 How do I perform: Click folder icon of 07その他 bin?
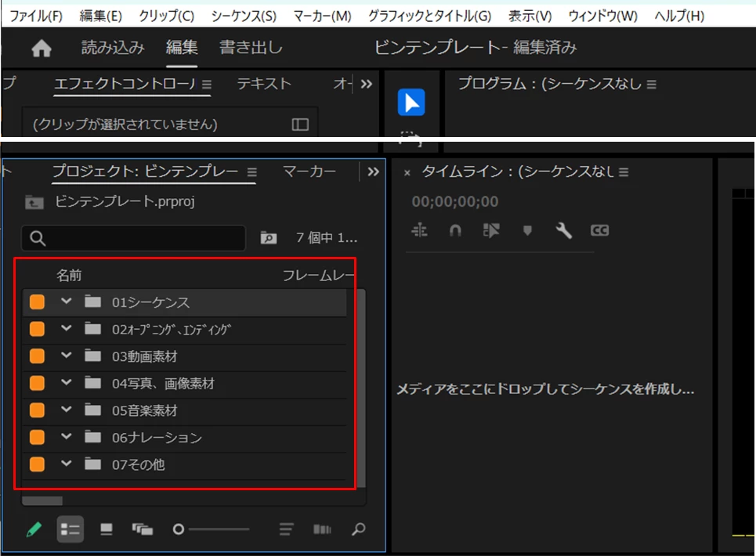[x=92, y=464]
